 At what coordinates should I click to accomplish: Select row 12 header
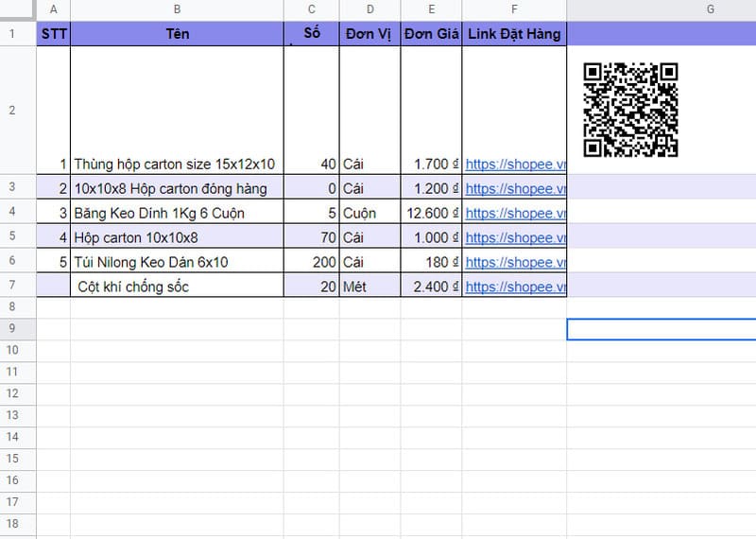coord(18,393)
